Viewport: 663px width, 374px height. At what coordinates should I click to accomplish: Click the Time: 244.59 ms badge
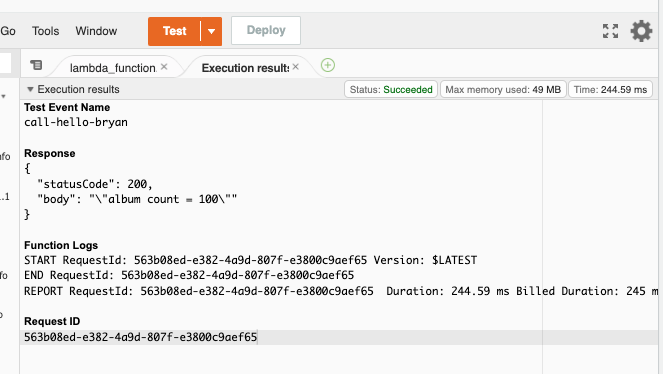[610, 90]
